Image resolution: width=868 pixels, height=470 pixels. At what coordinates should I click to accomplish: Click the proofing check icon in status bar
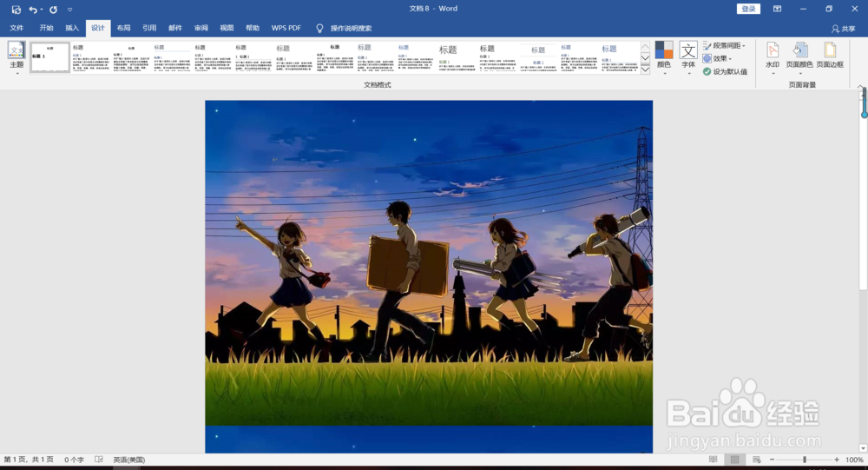click(x=99, y=460)
